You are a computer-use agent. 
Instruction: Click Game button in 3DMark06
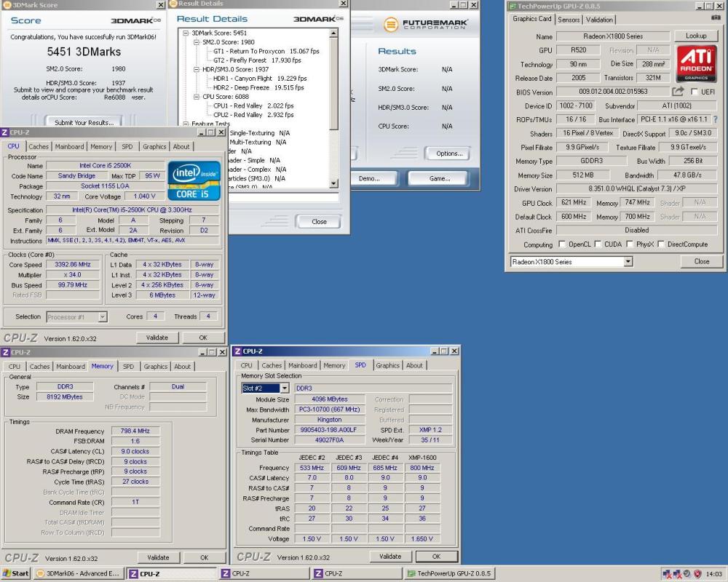(x=439, y=178)
